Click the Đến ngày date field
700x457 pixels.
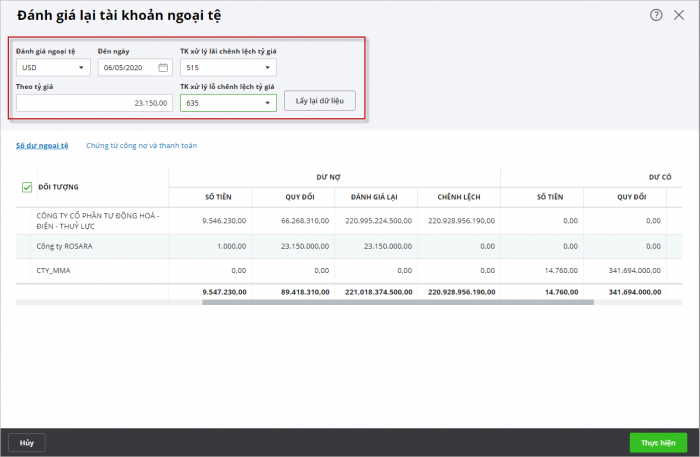click(x=128, y=68)
